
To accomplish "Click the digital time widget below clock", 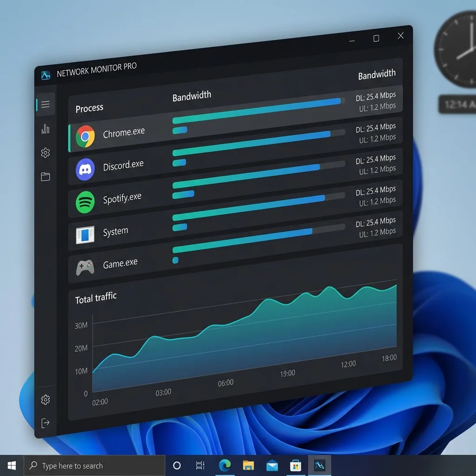I will pyautogui.click(x=457, y=105).
